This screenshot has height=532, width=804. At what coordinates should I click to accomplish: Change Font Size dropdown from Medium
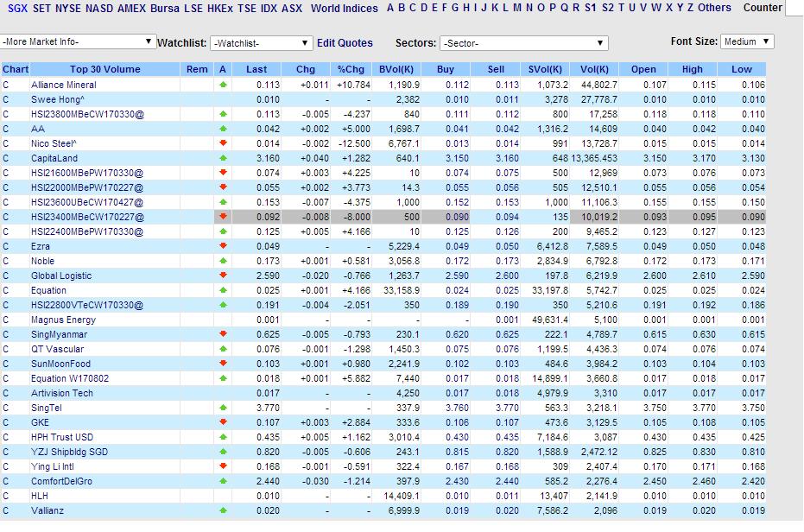pyautogui.click(x=746, y=41)
